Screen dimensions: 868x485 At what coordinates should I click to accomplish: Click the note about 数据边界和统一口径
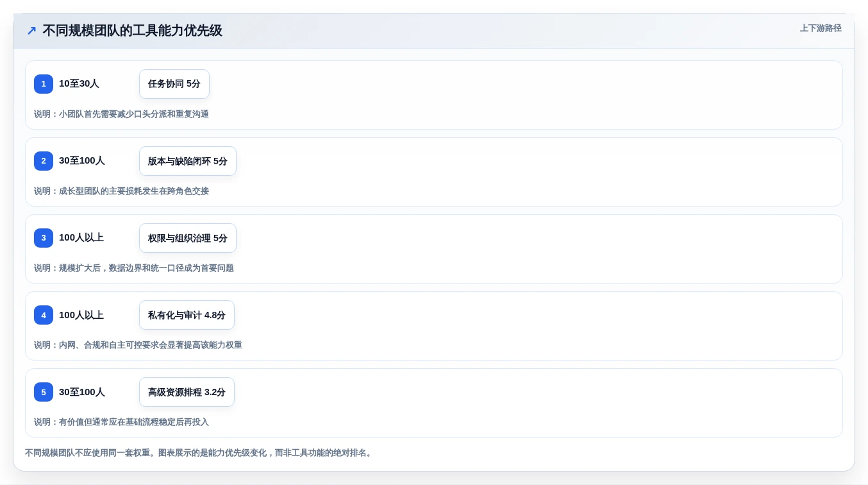pyautogui.click(x=134, y=268)
